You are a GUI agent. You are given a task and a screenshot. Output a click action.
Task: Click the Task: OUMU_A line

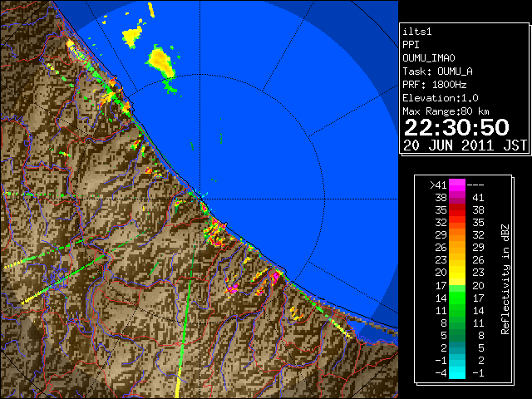[437, 71]
